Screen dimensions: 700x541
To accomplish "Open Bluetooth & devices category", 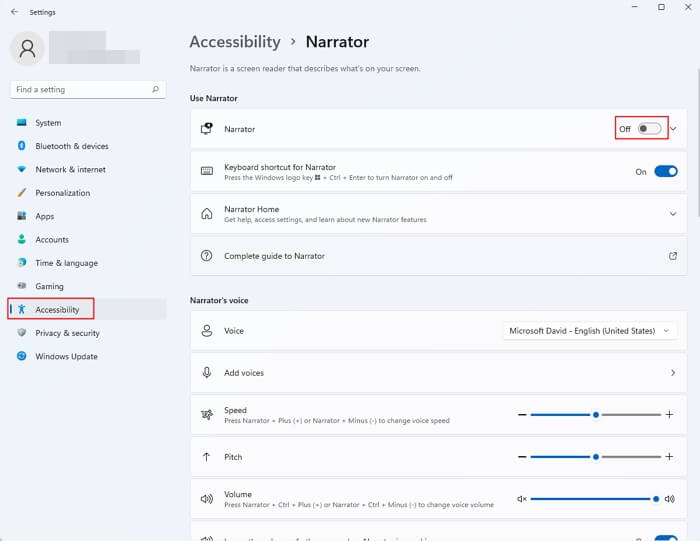I will pos(87,146).
